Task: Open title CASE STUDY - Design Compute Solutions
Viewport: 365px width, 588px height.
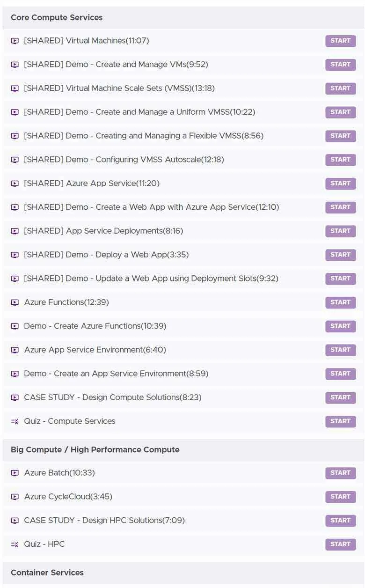Action: point(113,398)
